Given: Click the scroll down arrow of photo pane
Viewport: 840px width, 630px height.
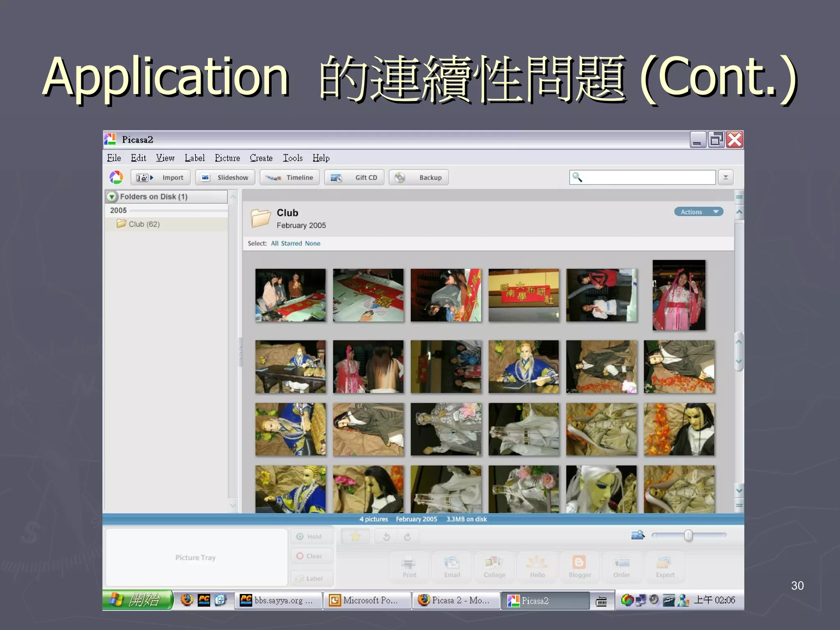Looking at the screenshot, I should [x=739, y=490].
